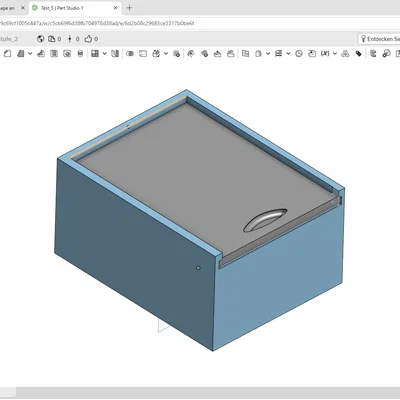
Task: Expand the plane tool dropdown arrow
Action: point(268,53)
